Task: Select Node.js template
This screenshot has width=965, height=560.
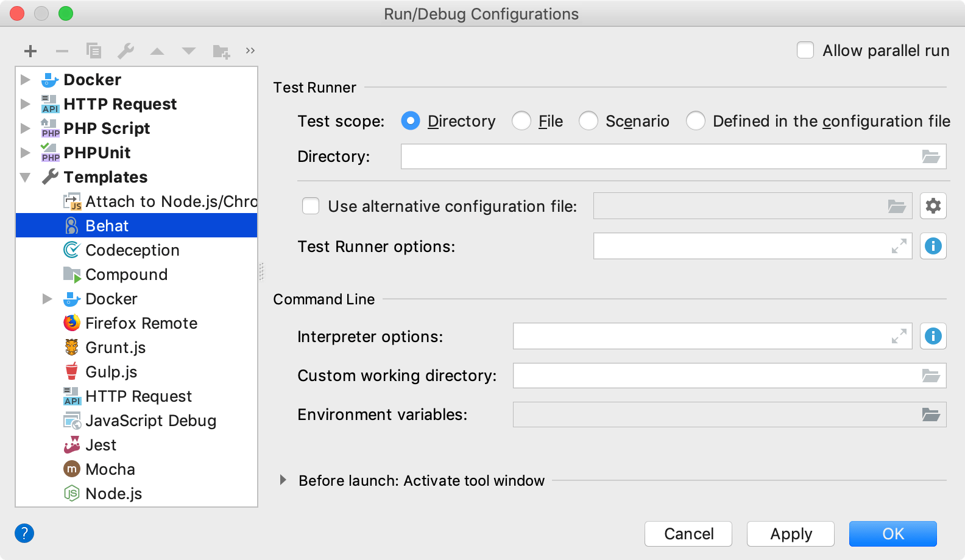Action: click(136, 494)
